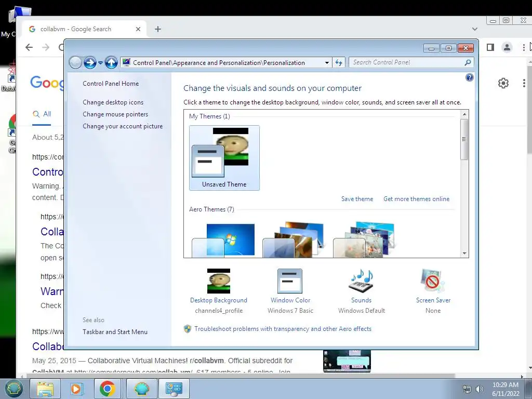Open recent pages dropdown next to navigation arrows
The image size is (532, 399).
[100, 63]
